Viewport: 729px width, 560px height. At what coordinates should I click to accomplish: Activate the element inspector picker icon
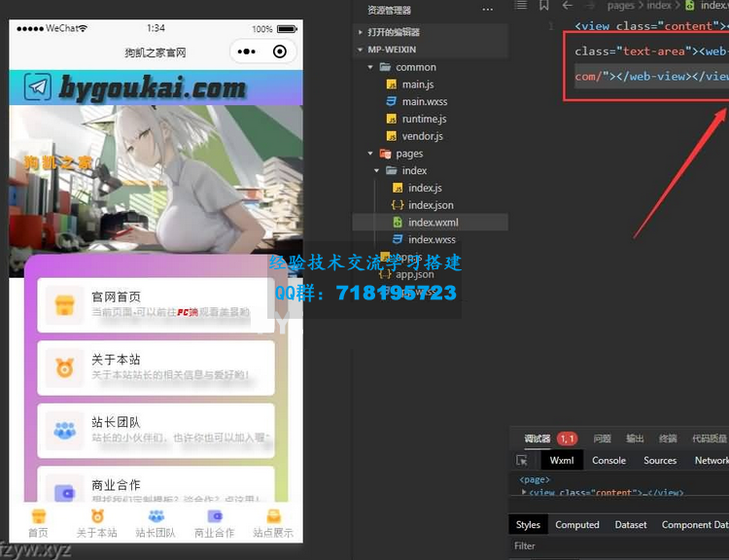(522, 460)
